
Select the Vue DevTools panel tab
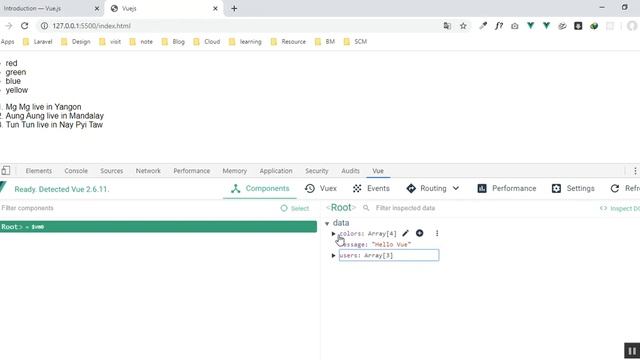378,171
